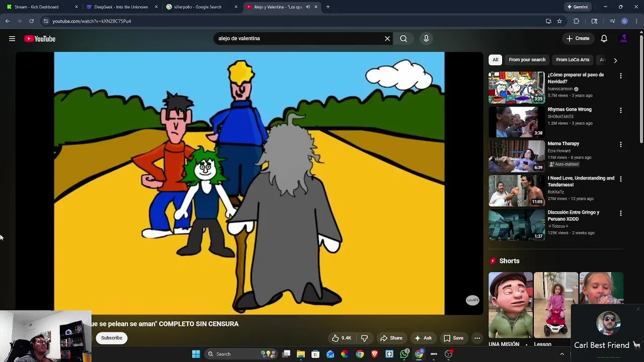Dislike the video with thumbs down
Image resolution: width=644 pixels, height=362 pixels.
[365, 338]
